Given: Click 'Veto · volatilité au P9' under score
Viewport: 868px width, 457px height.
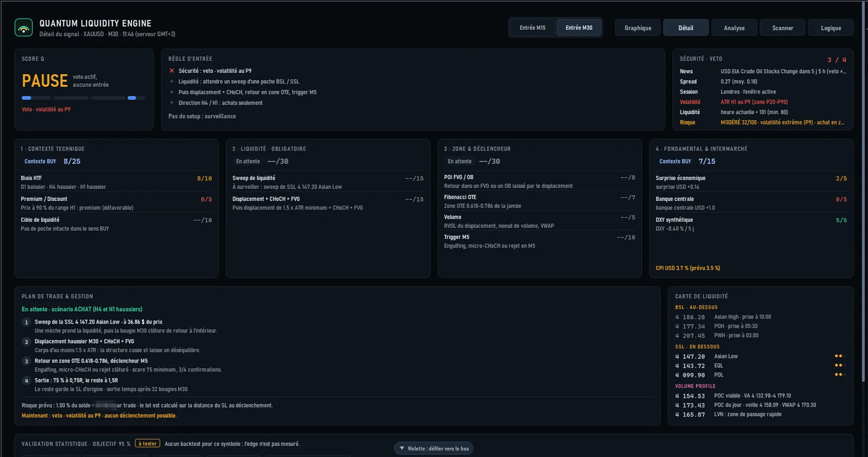Looking at the screenshot, I should tap(46, 110).
